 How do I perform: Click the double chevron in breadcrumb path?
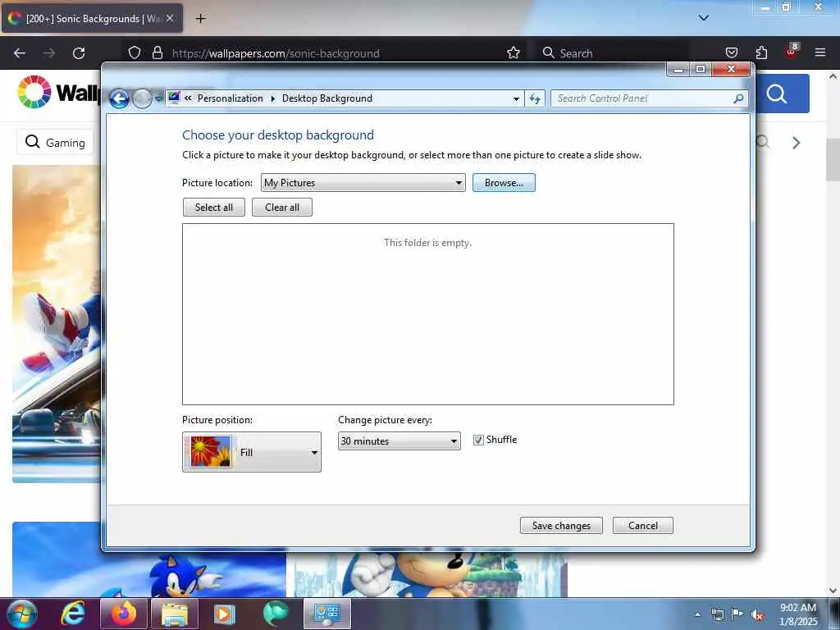188,98
